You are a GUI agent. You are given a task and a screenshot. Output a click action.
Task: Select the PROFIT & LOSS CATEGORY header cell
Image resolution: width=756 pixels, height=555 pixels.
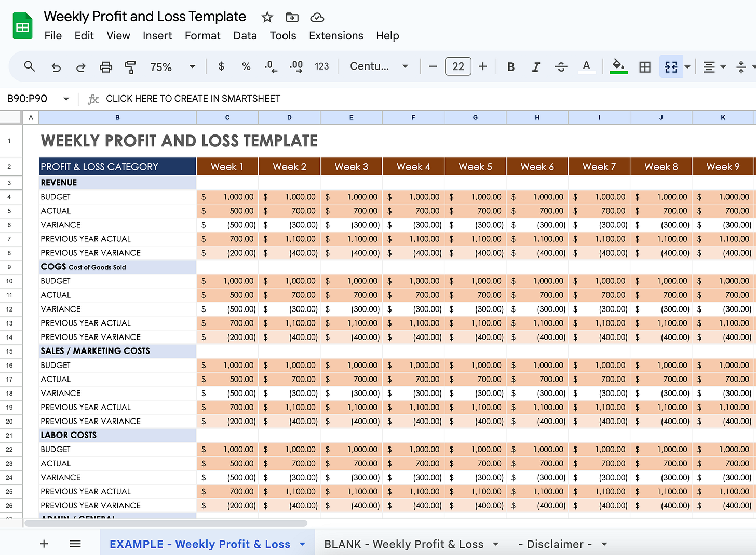pyautogui.click(x=118, y=167)
